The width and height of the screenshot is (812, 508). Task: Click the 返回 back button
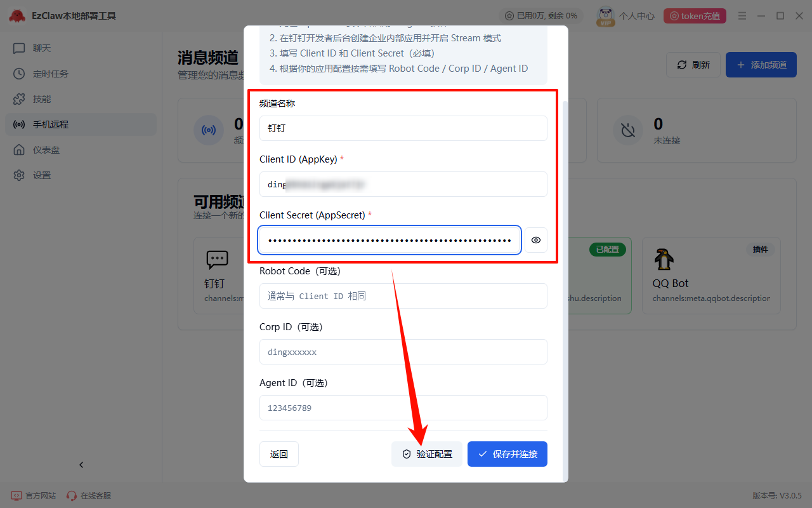279,454
